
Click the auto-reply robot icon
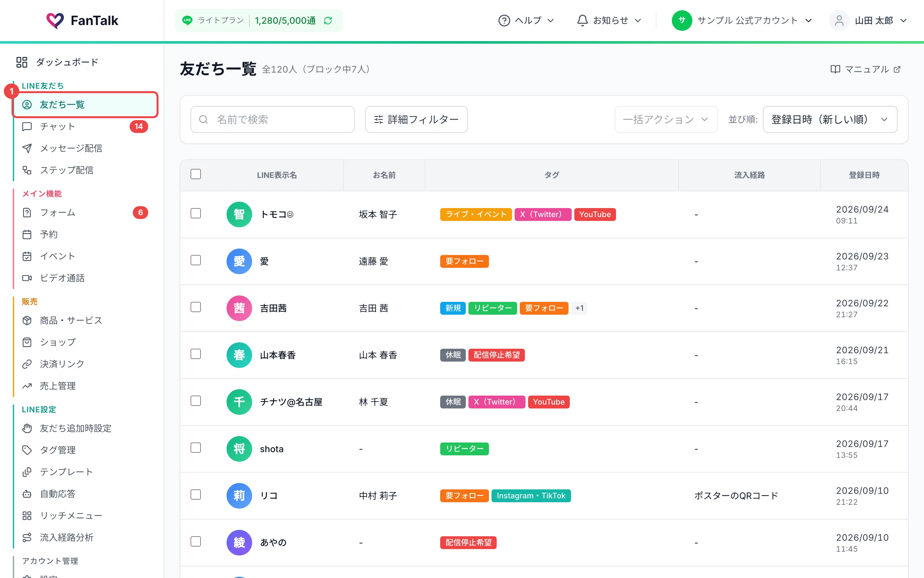[27, 494]
